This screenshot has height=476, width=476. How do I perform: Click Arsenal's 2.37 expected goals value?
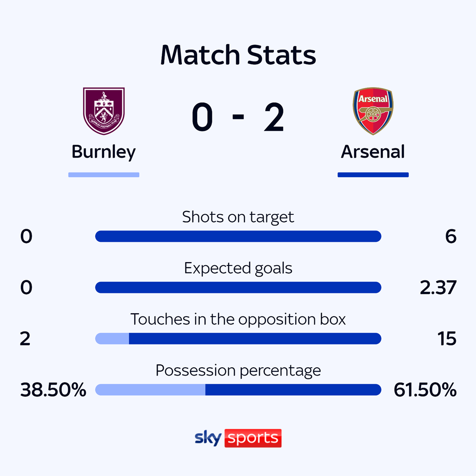[x=437, y=288]
